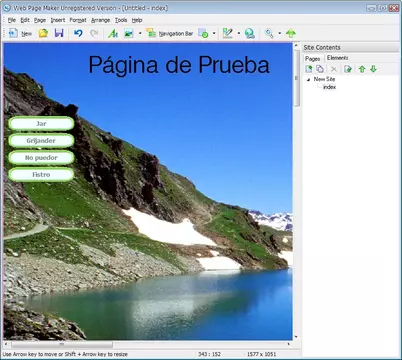Select the Página de Prueba heading text
Screen dimensions: 402x360
[179, 65]
